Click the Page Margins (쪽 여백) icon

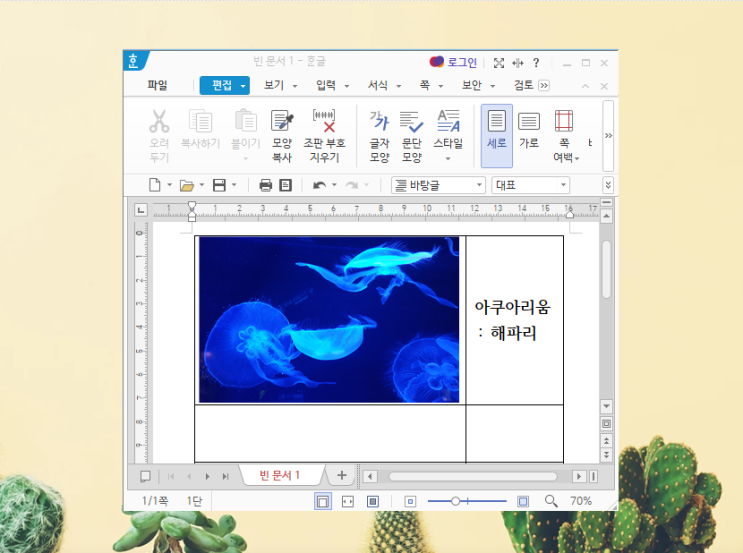pyautogui.click(x=564, y=120)
